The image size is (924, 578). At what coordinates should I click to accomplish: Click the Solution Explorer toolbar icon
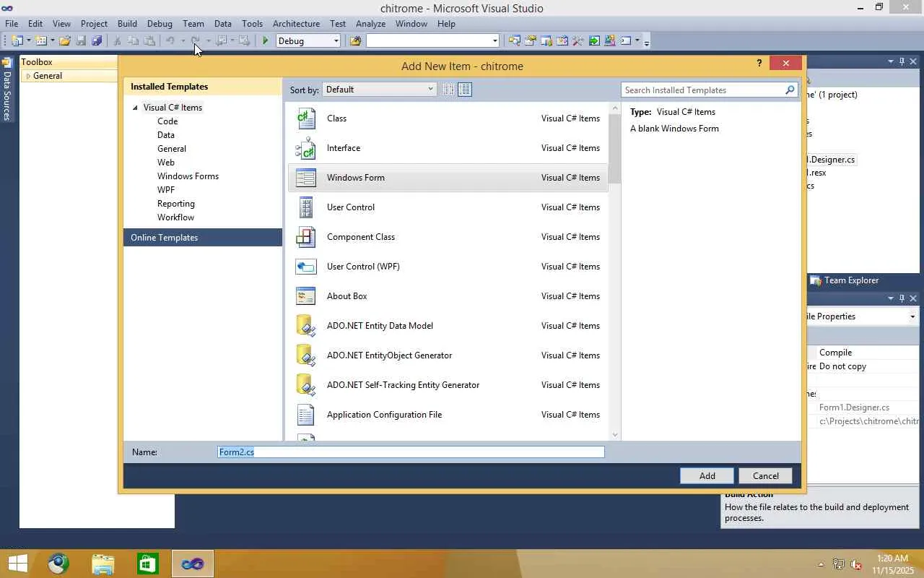[x=515, y=41]
